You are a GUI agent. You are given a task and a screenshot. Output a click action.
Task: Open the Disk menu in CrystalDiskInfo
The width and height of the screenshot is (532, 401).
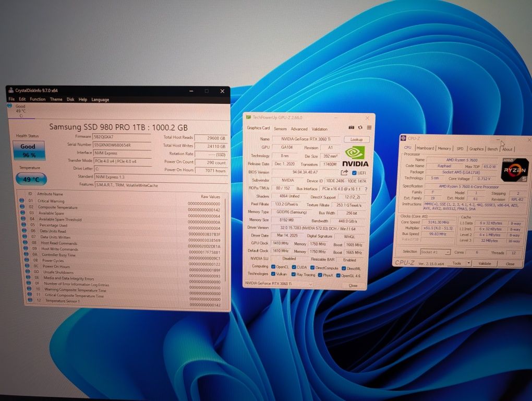(70, 100)
